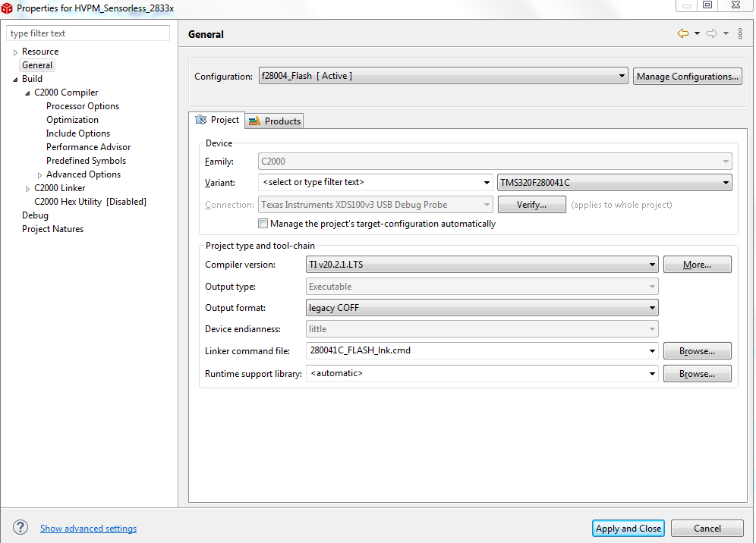Select Project Natures tree item

[x=52, y=229]
